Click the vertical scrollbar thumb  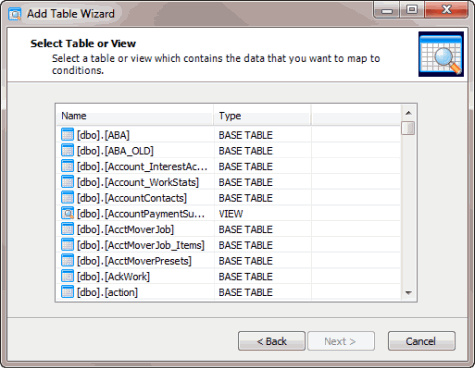pyautogui.click(x=408, y=128)
